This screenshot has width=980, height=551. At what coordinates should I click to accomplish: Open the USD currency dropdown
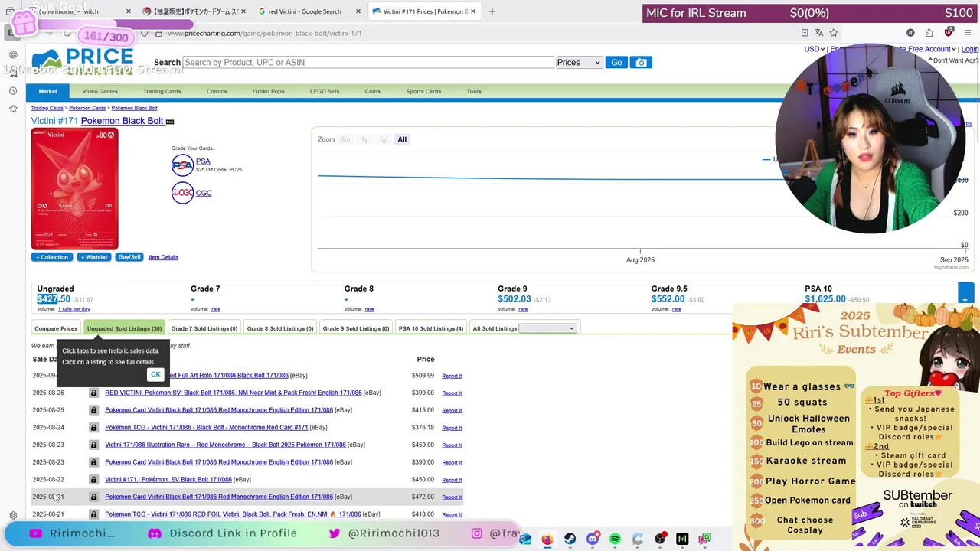tap(814, 49)
